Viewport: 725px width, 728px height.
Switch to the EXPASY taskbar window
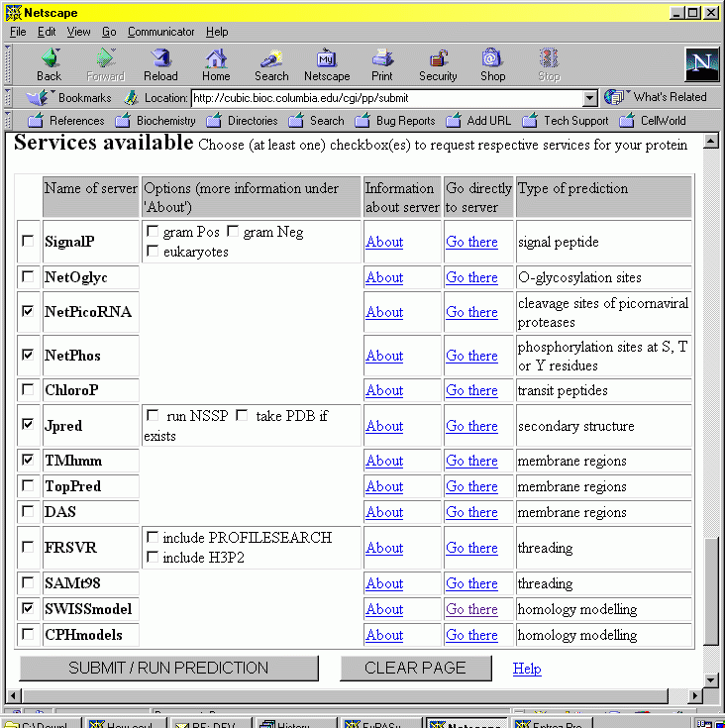coord(380,723)
